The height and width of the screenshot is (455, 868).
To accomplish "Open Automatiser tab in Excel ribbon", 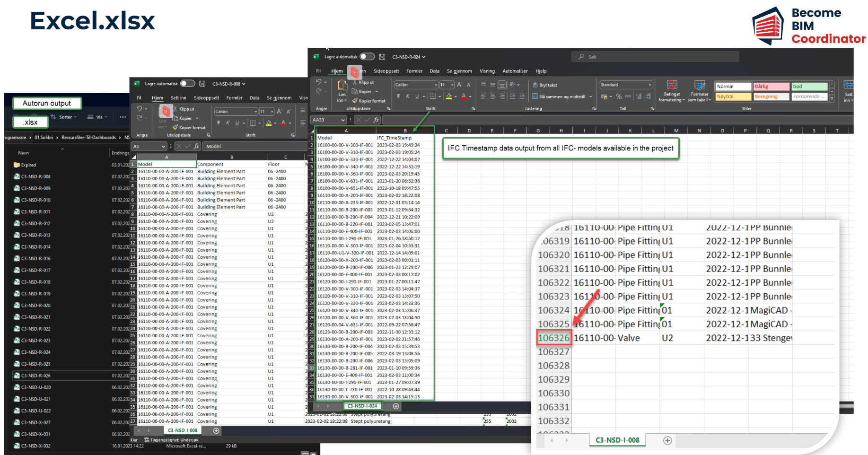I will point(515,71).
